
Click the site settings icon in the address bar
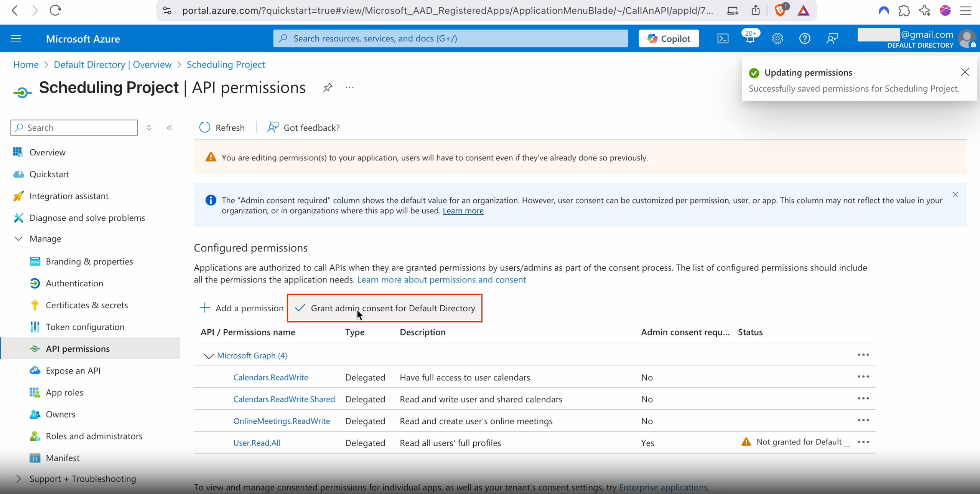tap(167, 10)
